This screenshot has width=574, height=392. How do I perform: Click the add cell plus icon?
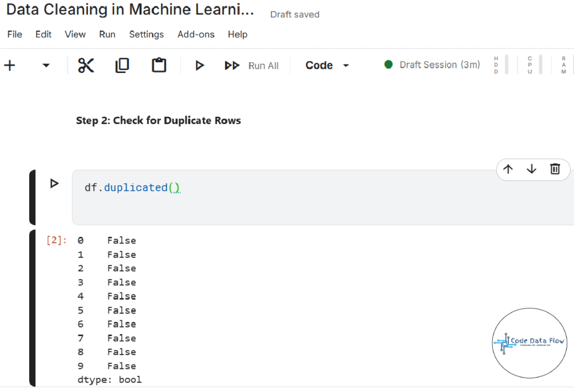click(10, 66)
